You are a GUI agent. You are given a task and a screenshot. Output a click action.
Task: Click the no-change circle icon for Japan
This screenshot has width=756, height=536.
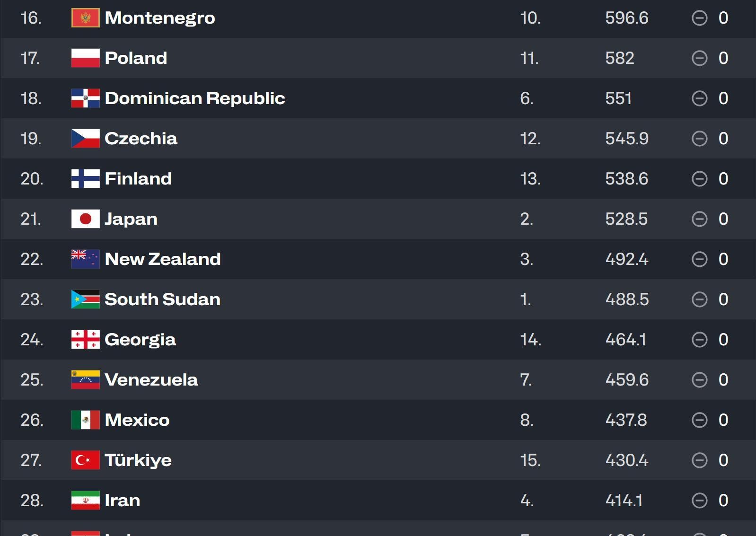pyautogui.click(x=700, y=219)
